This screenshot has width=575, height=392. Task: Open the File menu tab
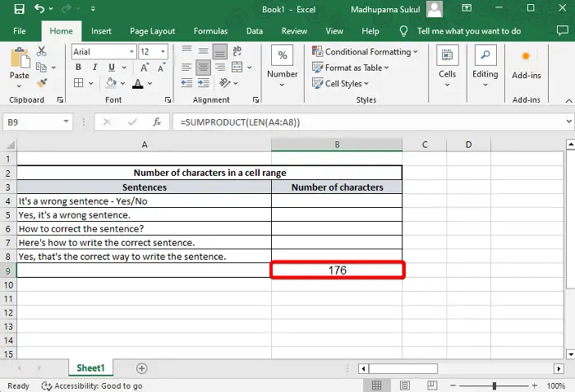tap(20, 31)
